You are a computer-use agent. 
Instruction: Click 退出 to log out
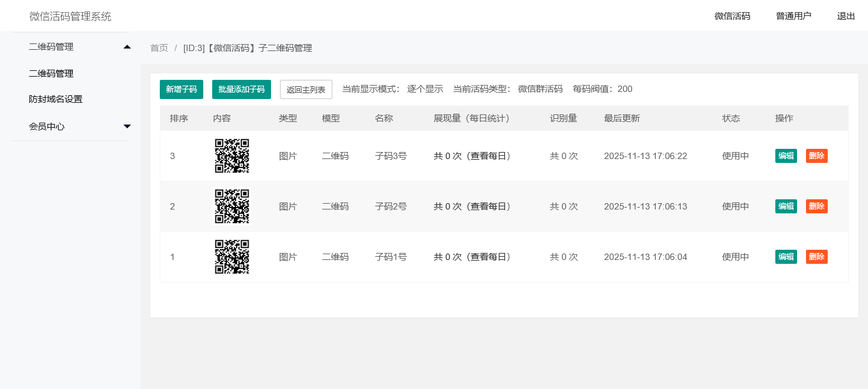pyautogui.click(x=846, y=16)
